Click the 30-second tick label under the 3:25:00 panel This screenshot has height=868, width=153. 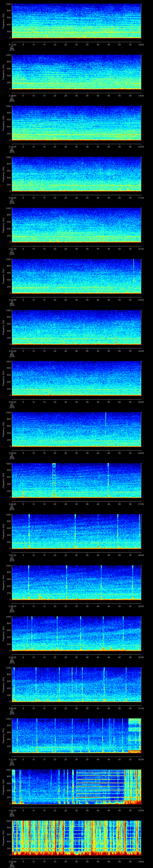click(x=77, y=453)
